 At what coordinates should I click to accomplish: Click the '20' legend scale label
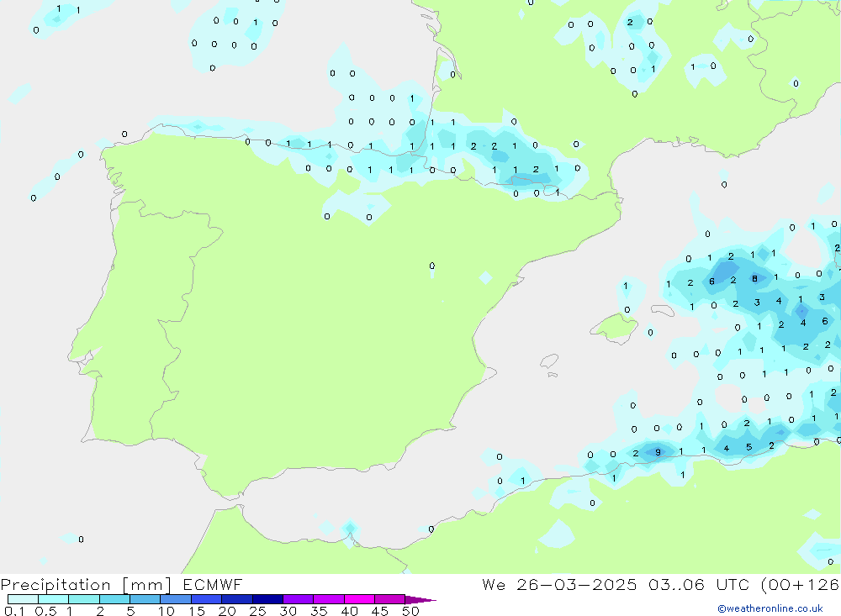tap(227, 611)
